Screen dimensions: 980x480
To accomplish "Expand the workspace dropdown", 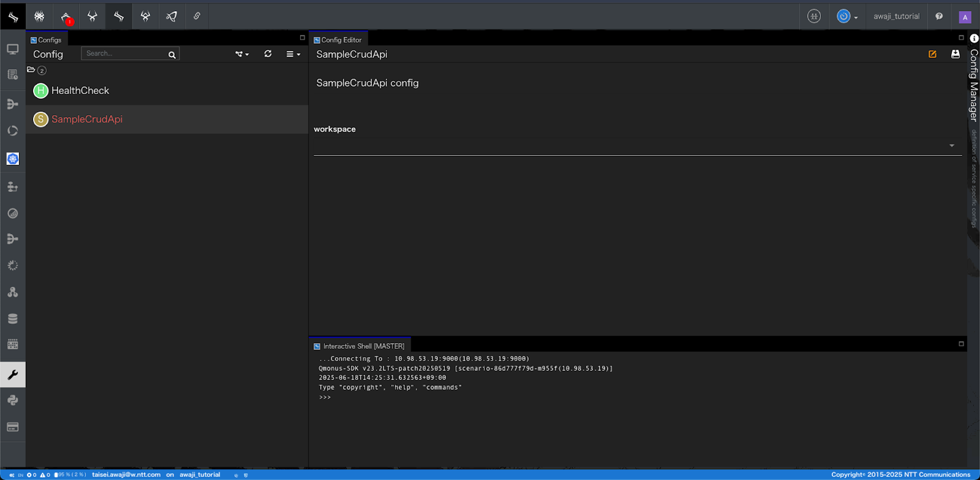I will (x=951, y=146).
